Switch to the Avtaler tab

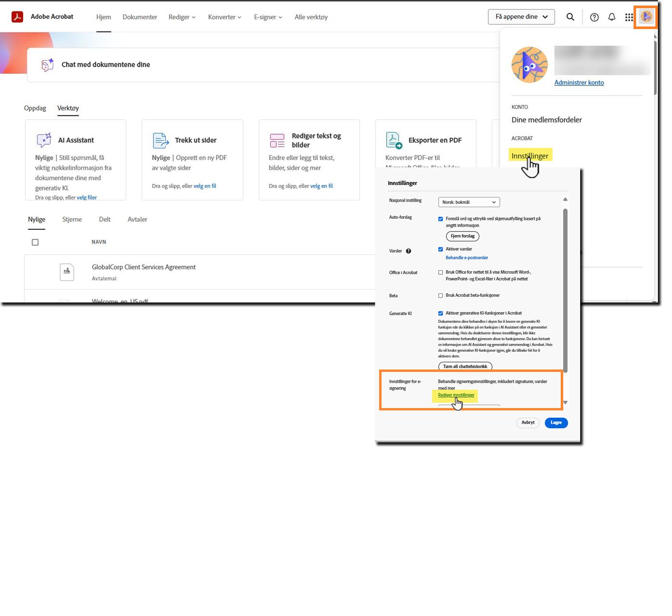point(137,220)
